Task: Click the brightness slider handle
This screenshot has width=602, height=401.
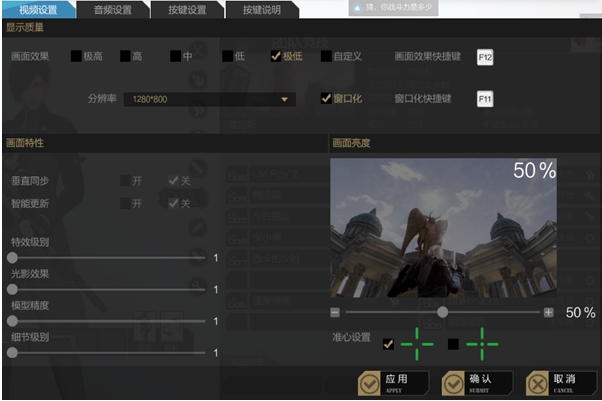Action: pos(442,312)
